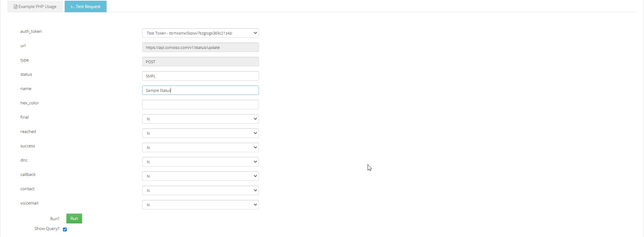Open the contact dropdown

(200, 191)
